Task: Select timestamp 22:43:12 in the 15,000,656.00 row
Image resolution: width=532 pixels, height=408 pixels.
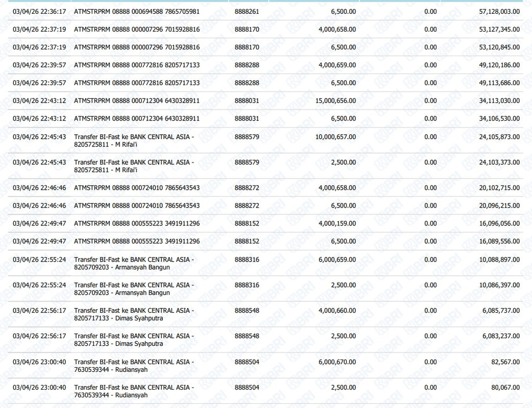Action: coord(39,100)
